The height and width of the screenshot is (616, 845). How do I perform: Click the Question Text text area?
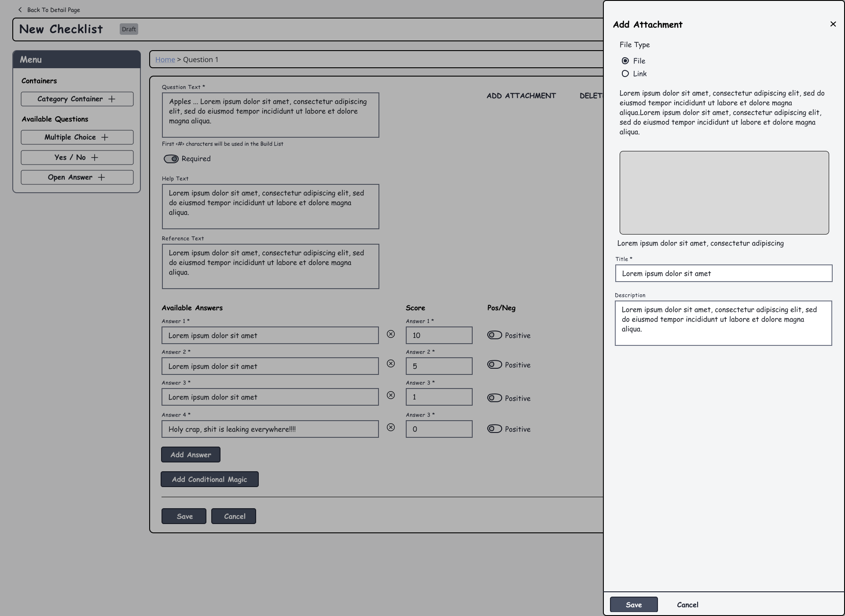(x=270, y=115)
